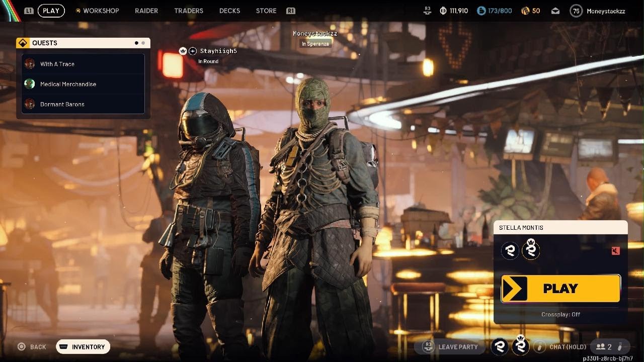Click the blue stash icon beside 173/800
Viewport: 644px width, 362px height.
[481, 11]
